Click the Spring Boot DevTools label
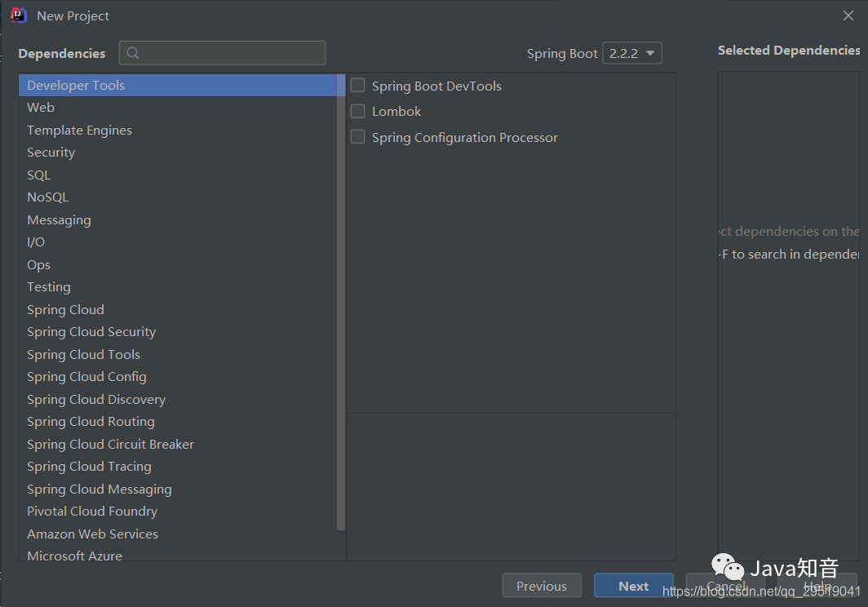Screen dimensions: 868x607 coord(436,86)
